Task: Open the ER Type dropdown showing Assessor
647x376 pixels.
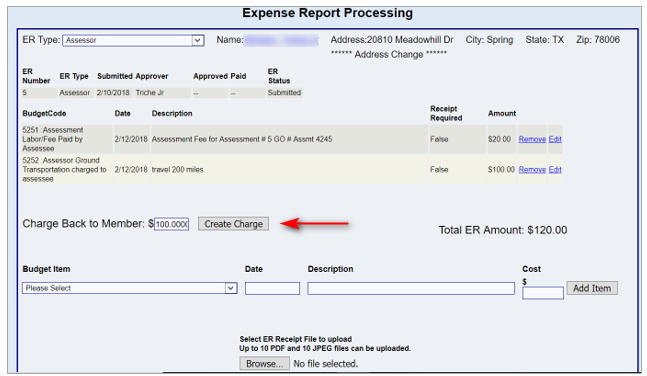Action: (133, 40)
